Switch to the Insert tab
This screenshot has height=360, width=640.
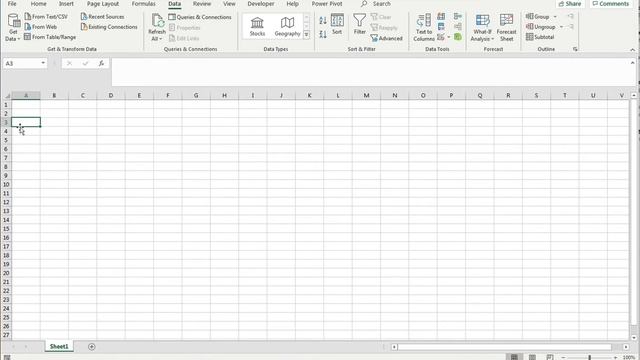[66, 4]
